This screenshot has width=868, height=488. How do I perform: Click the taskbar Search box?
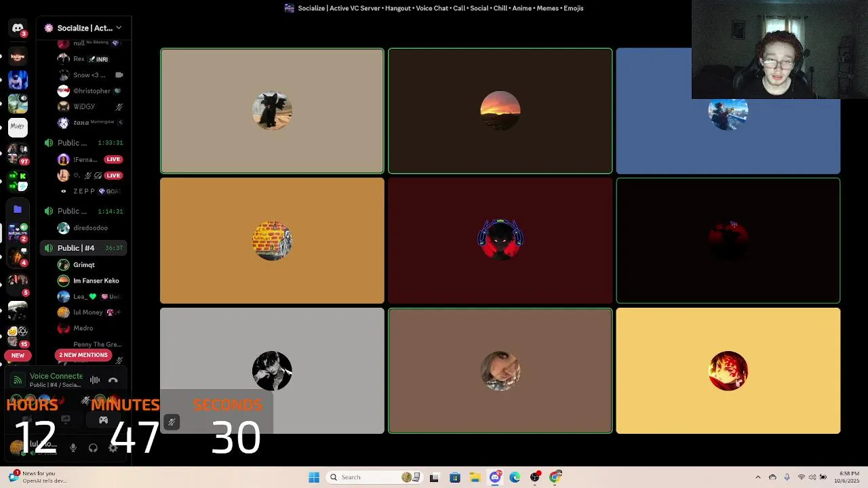(375, 477)
